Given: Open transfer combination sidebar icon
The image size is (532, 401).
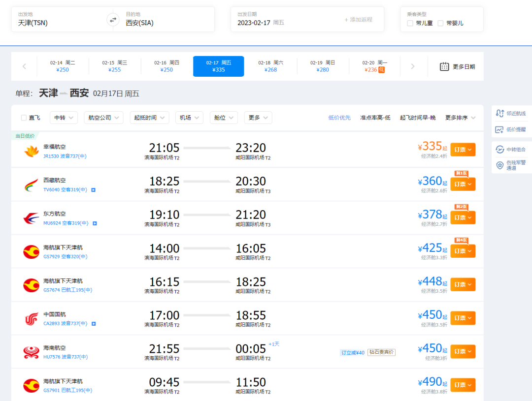Looking at the screenshot, I should click(x=499, y=150).
